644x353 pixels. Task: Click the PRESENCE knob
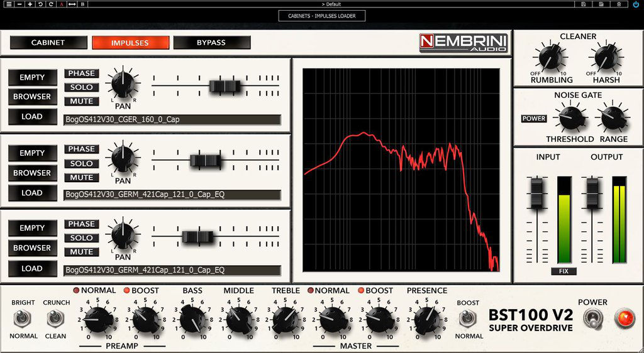click(427, 319)
